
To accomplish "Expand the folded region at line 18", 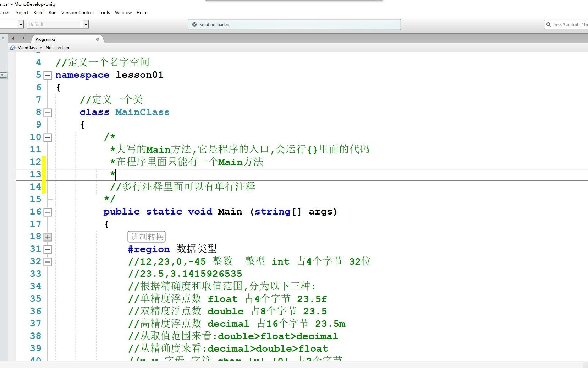I will (48, 237).
